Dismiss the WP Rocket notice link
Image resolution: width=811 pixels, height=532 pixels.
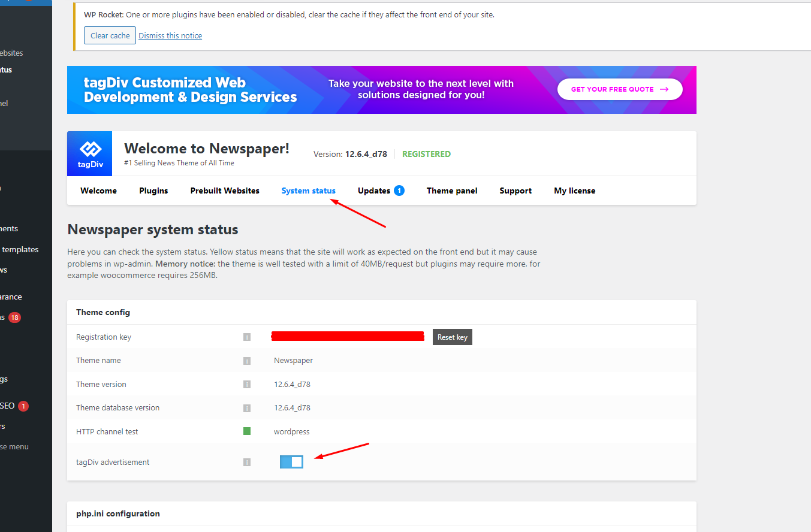coord(170,35)
